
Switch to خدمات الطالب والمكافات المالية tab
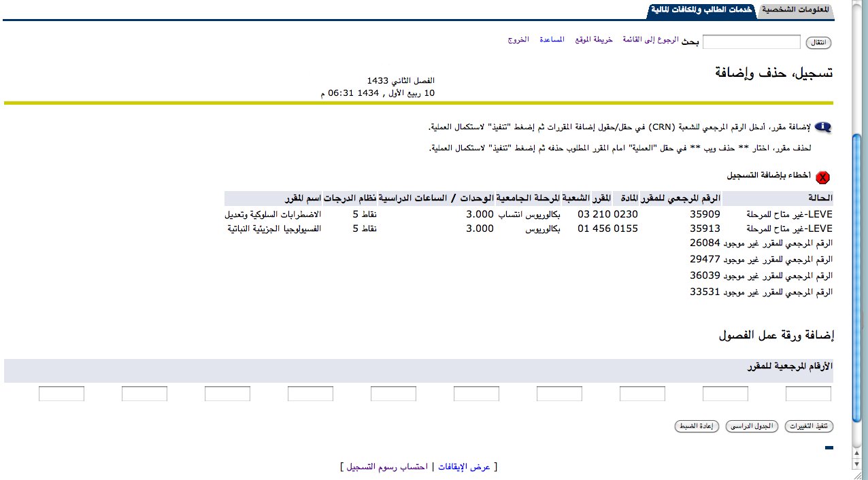703,10
